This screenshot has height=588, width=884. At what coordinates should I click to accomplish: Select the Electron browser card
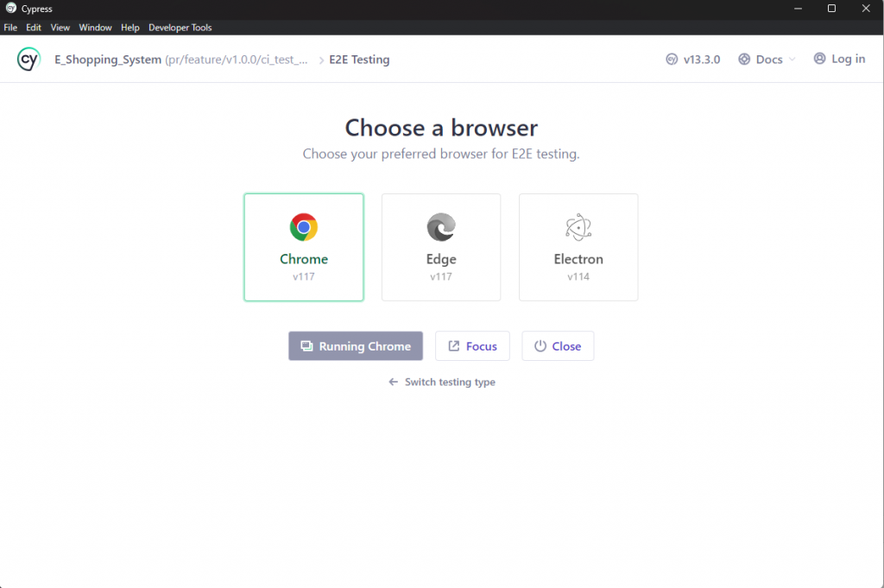578,247
